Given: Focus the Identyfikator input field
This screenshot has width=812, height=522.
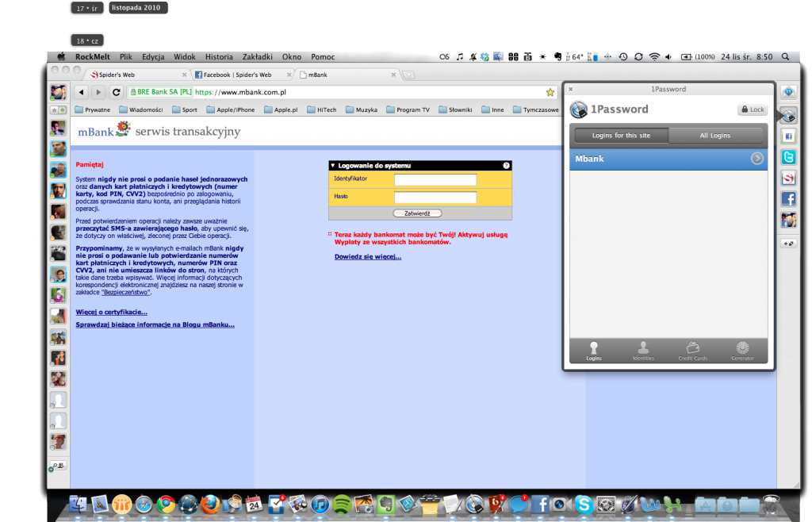Looking at the screenshot, I should (435, 180).
